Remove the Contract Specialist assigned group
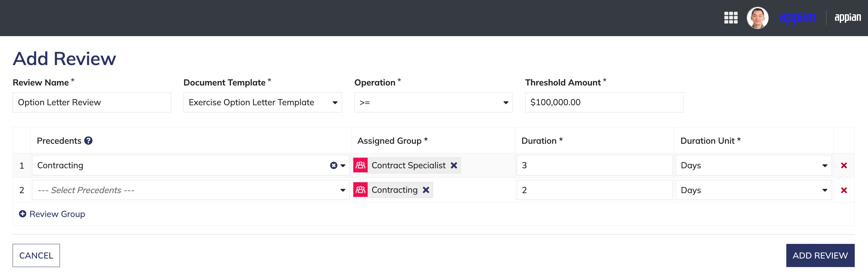Screen dimensions: 868x280 tap(454, 165)
